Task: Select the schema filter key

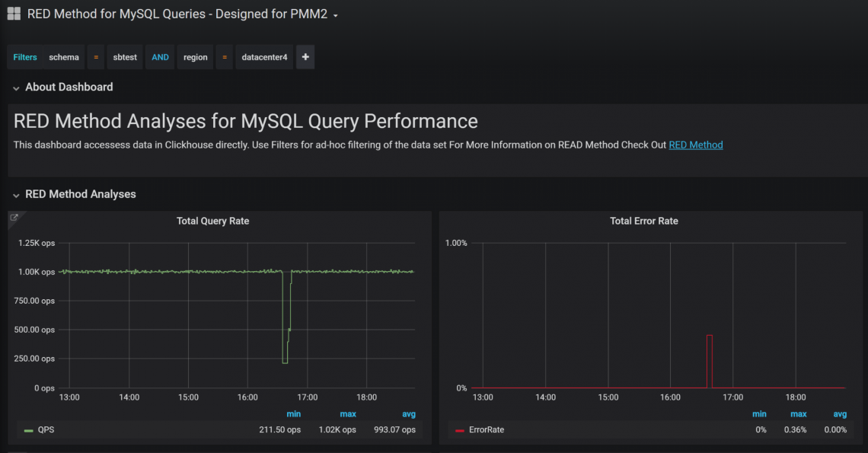Action: [x=63, y=56]
